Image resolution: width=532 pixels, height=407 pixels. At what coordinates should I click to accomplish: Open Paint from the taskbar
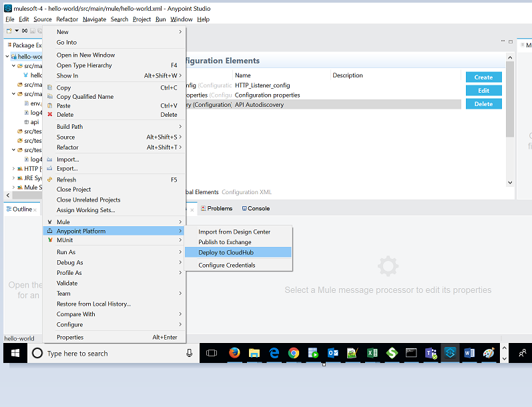click(489, 353)
